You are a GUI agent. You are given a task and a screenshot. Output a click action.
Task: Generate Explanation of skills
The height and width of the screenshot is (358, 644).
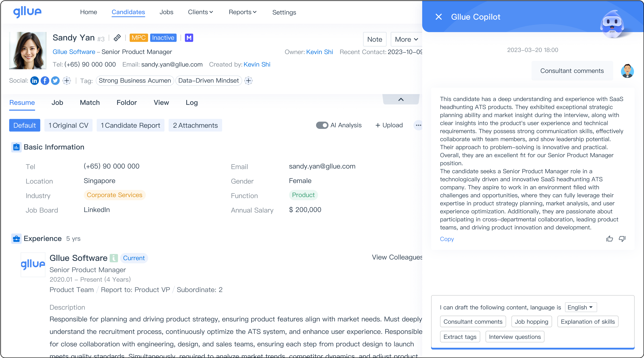[x=588, y=322]
